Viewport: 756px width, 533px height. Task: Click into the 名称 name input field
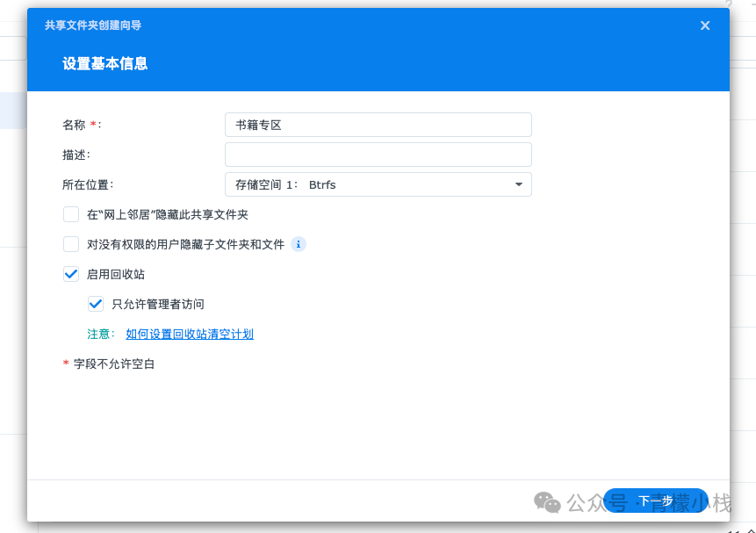378,124
